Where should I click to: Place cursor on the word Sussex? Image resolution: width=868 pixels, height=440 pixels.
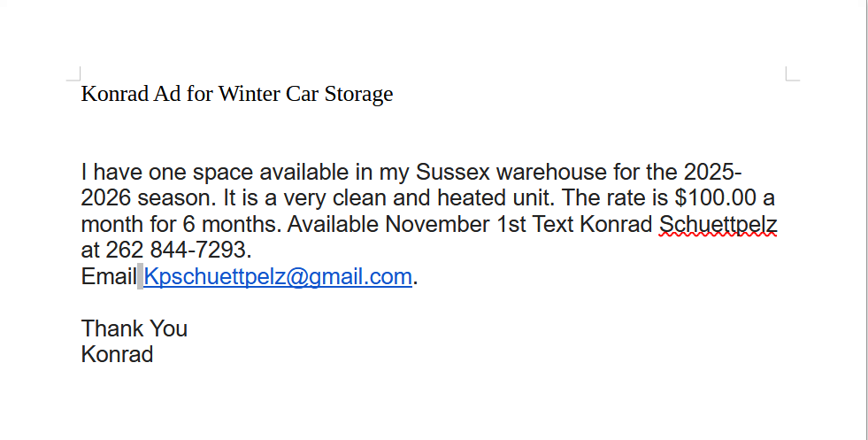click(x=450, y=172)
